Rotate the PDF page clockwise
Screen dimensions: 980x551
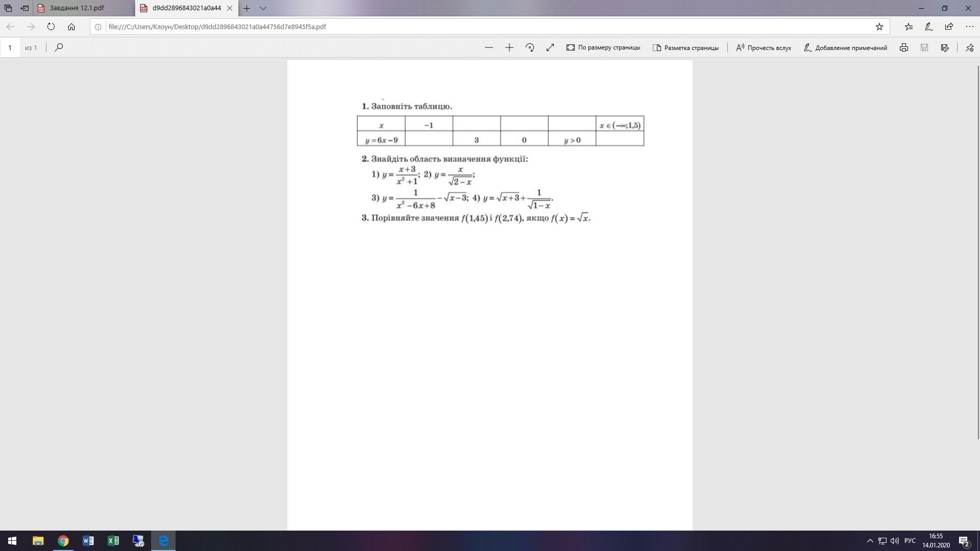[529, 47]
